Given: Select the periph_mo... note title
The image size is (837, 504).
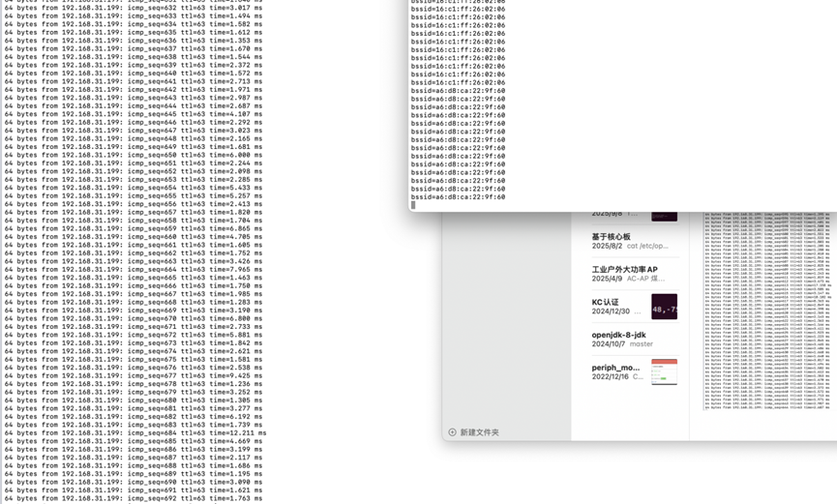Looking at the screenshot, I should click(615, 368).
